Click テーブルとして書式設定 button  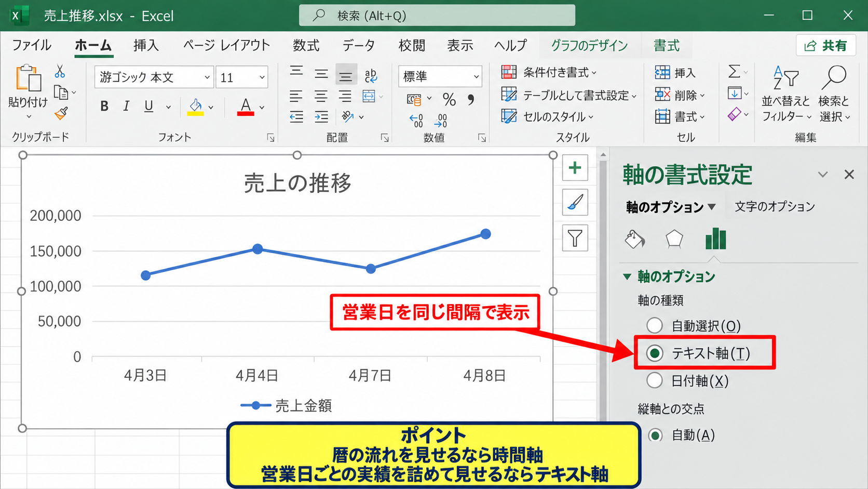569,95
